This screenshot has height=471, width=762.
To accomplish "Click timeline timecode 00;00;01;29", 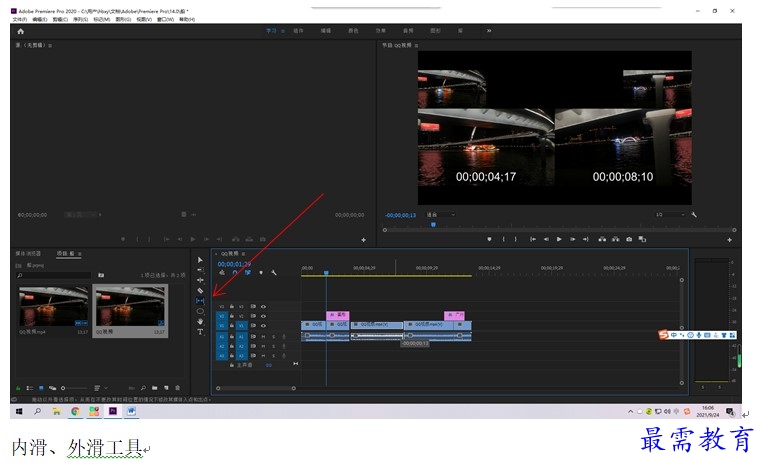I will coord(234,264).
